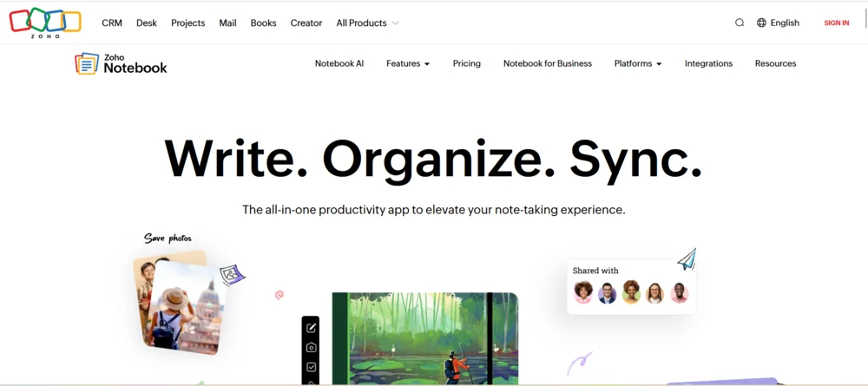Screen dimensions: 868x386
Task: Open CRM in the top bar
Action: tap(112, 23)
